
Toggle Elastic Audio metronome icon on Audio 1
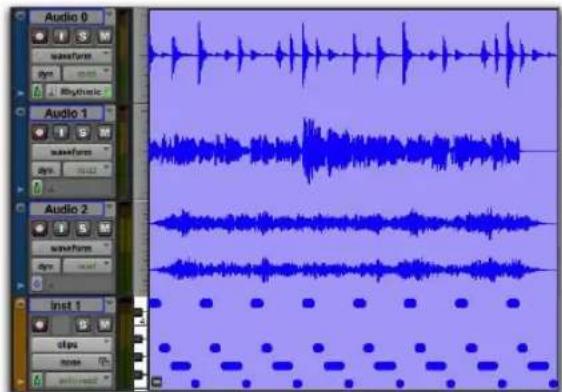point(37,188)
